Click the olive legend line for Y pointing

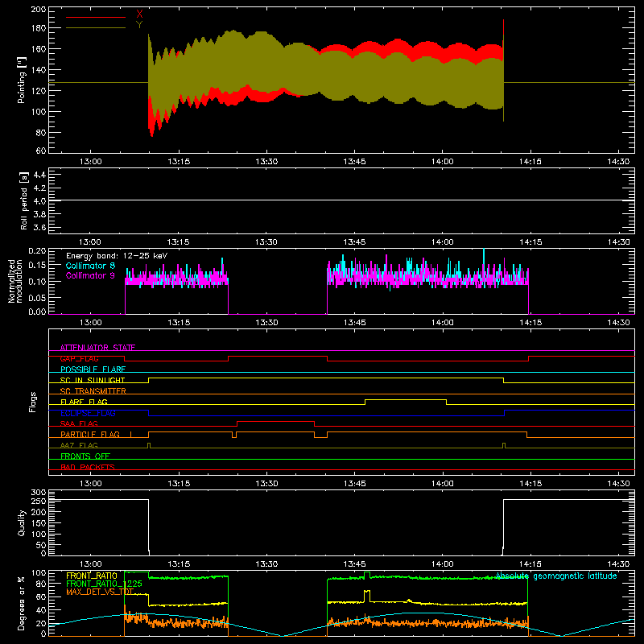pos(96,27)
